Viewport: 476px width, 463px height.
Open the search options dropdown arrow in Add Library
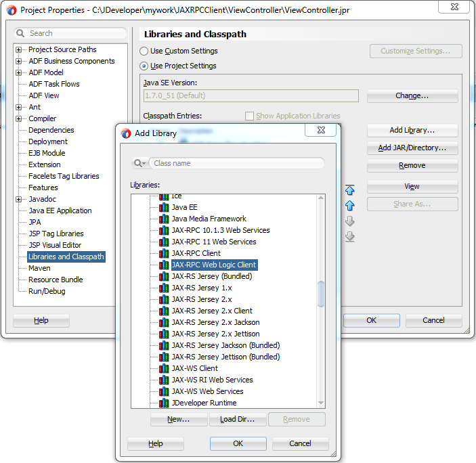(144, 163)
